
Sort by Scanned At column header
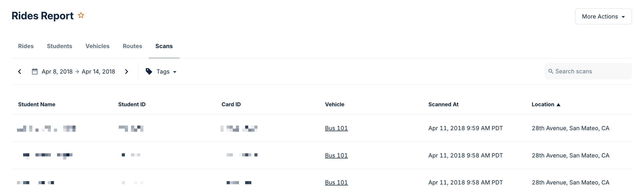coord(443,104)
